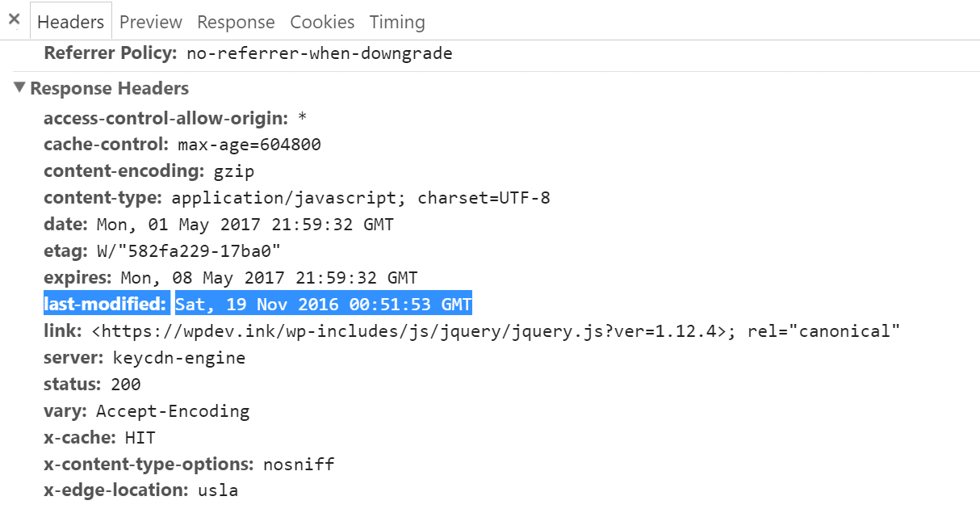Image resolution: width=980 pixels, height=509 pixels.
Task: Open the Response tab
Action: click(x=236, y=23)
